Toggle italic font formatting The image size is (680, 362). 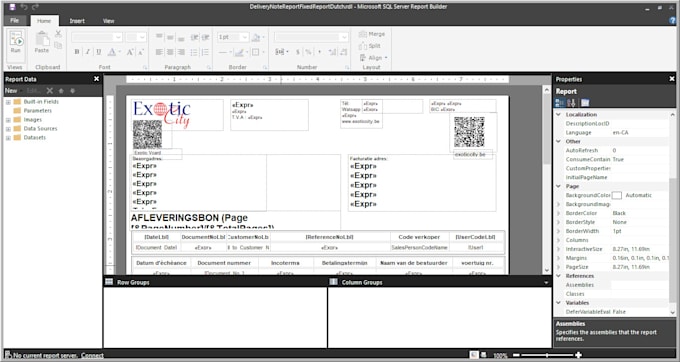coord(88,52)
